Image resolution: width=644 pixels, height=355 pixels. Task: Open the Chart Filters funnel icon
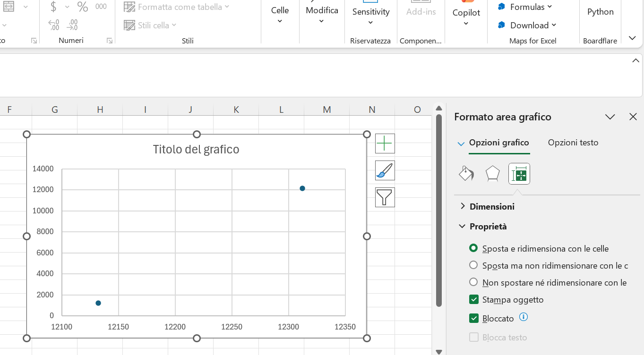point(385,197)
